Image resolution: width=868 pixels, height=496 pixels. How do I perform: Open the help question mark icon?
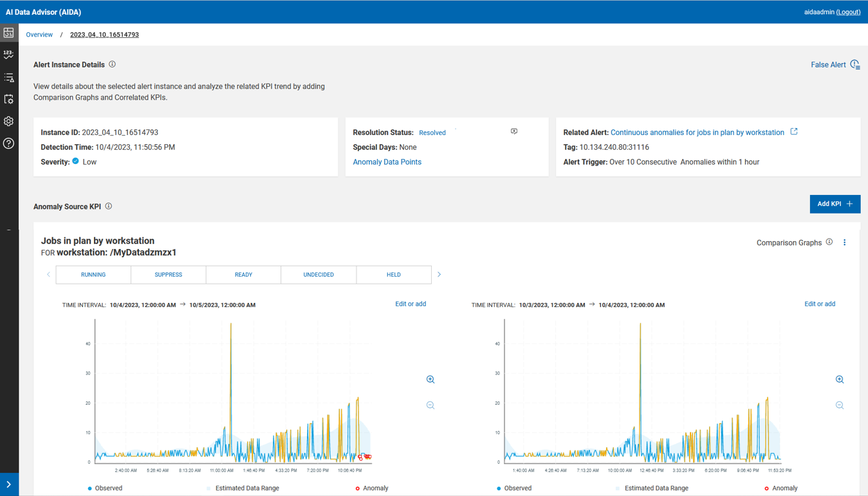point(9,143)
